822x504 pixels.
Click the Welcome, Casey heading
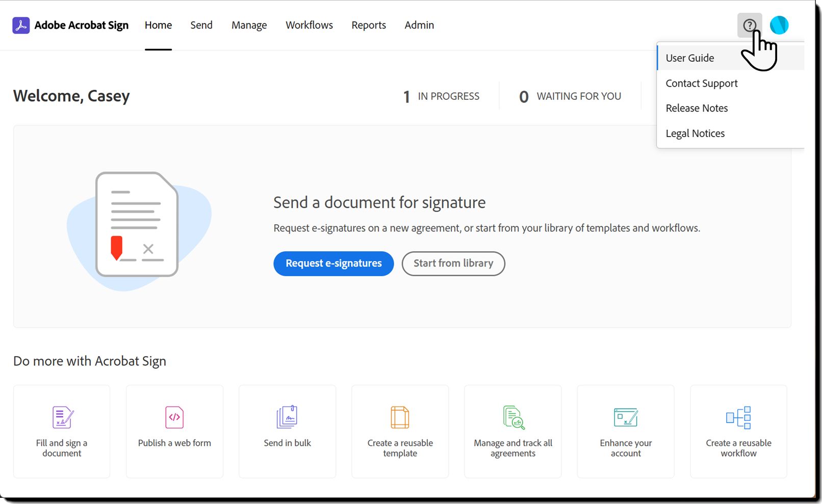(x=71, y=96)
